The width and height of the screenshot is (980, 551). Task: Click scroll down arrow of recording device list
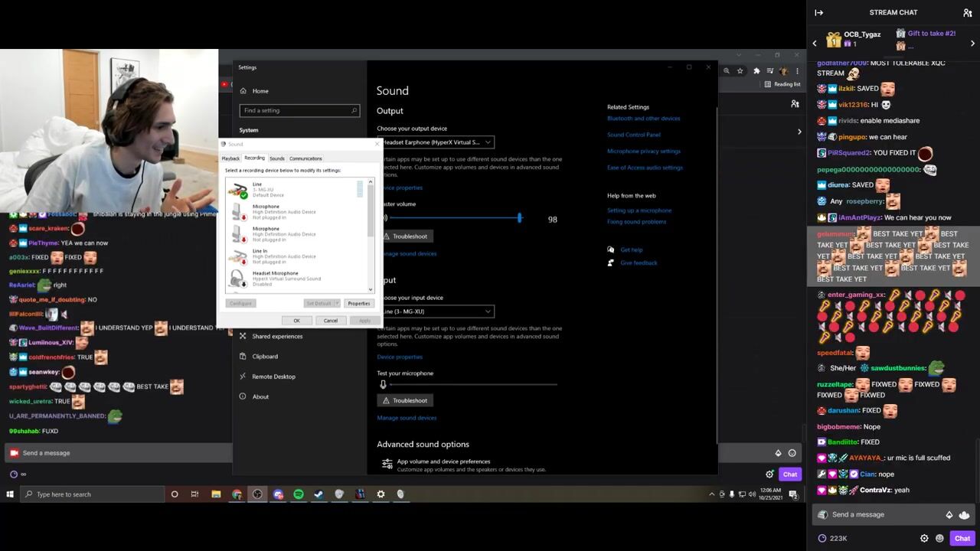371,289
